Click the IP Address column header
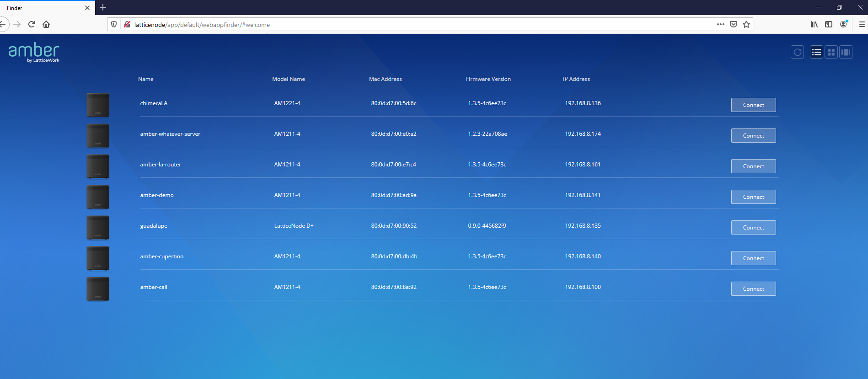868x379 pixels. [576, 79]
